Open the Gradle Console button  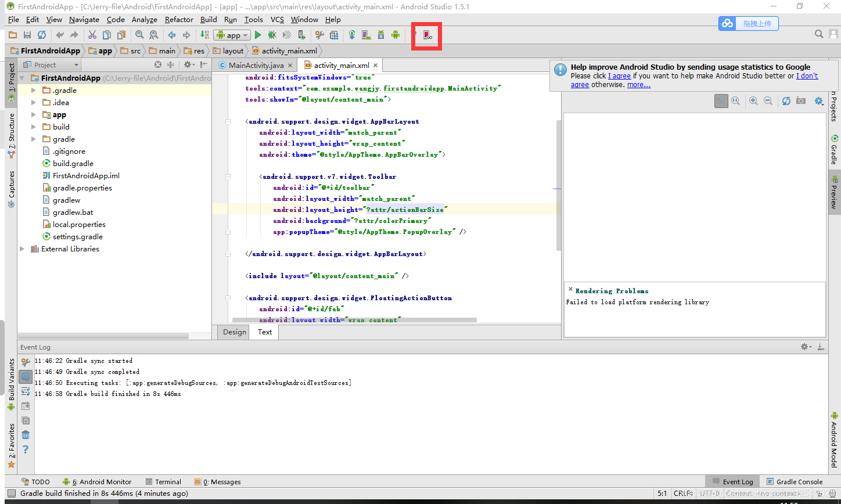pyautogui.click(x=795, y=482)
